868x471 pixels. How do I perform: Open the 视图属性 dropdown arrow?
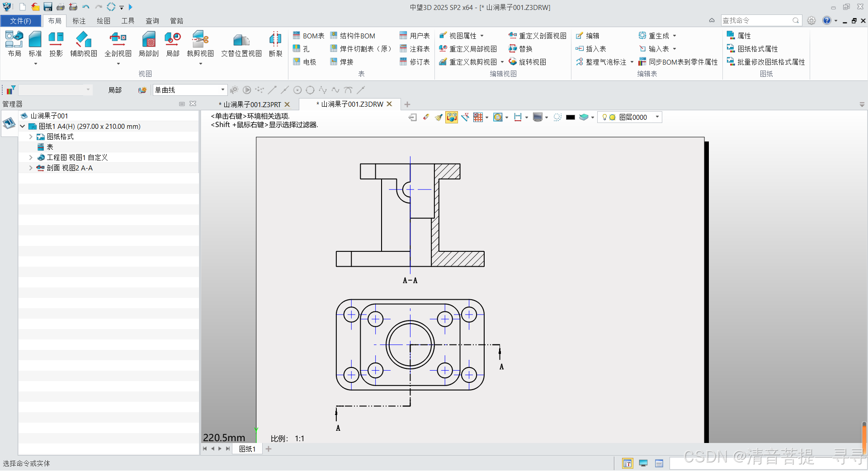coord(482,36)
